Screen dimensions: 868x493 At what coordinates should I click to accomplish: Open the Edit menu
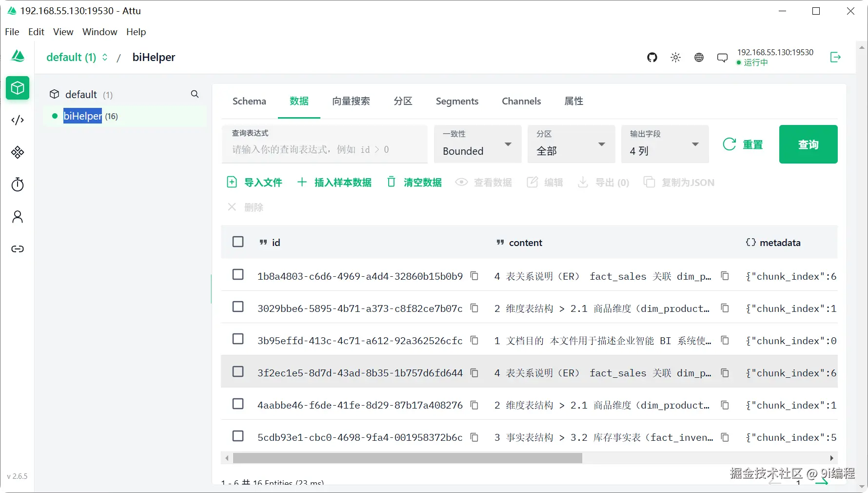(36, 32)
